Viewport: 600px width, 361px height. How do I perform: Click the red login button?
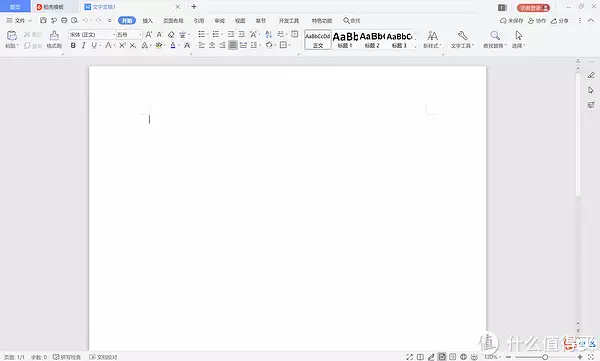coord(533,8)
